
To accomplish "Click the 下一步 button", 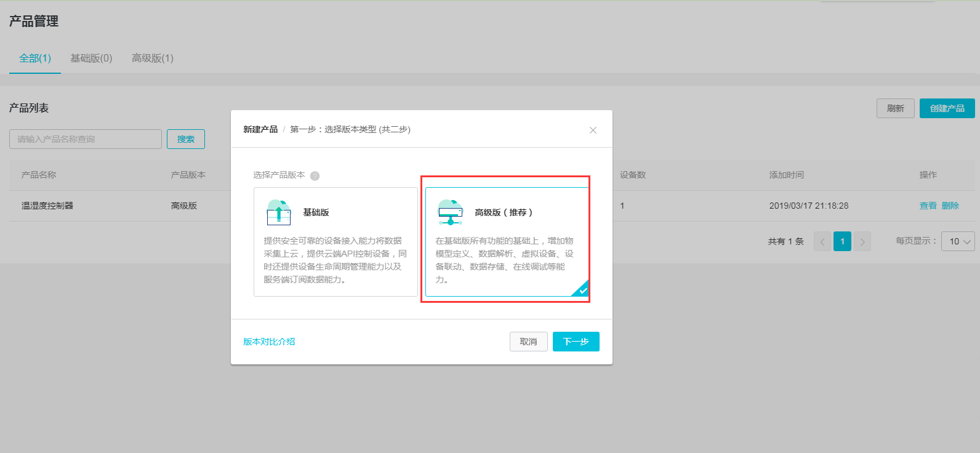I will click(x=576, y=342).
